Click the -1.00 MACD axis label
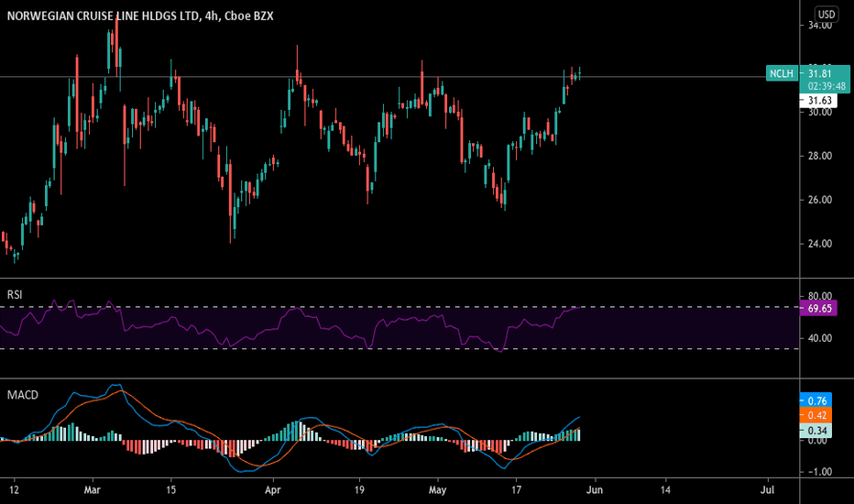This screenshot has height=504, width=854. coord(818,472)
